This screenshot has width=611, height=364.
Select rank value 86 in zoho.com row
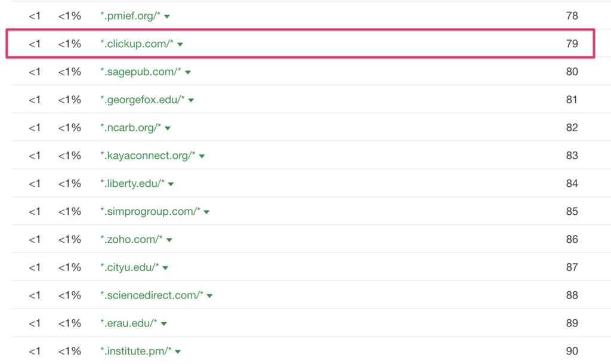click(572, 239)
